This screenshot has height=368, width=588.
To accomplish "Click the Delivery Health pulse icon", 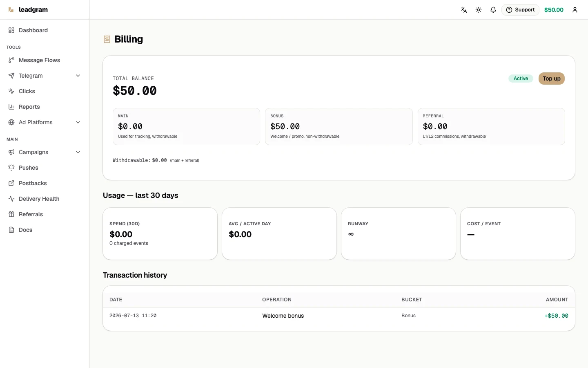I will click(11, 199).
